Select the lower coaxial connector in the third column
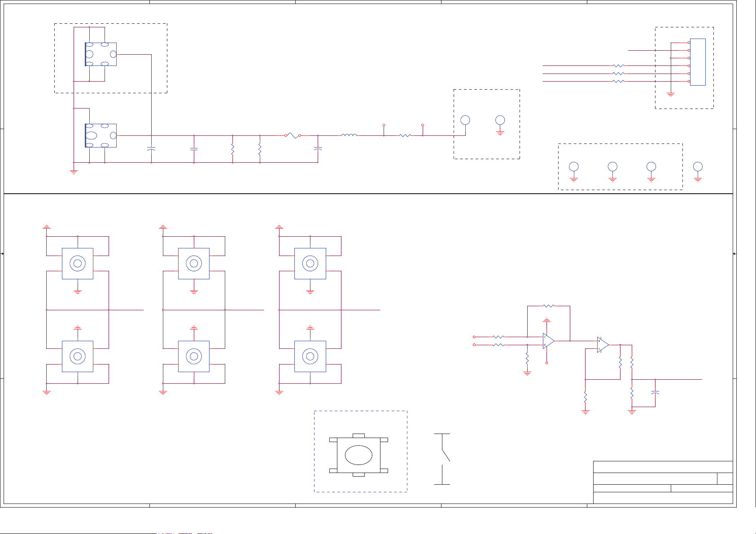The image size is (756, 534). [x=310, y=356]
